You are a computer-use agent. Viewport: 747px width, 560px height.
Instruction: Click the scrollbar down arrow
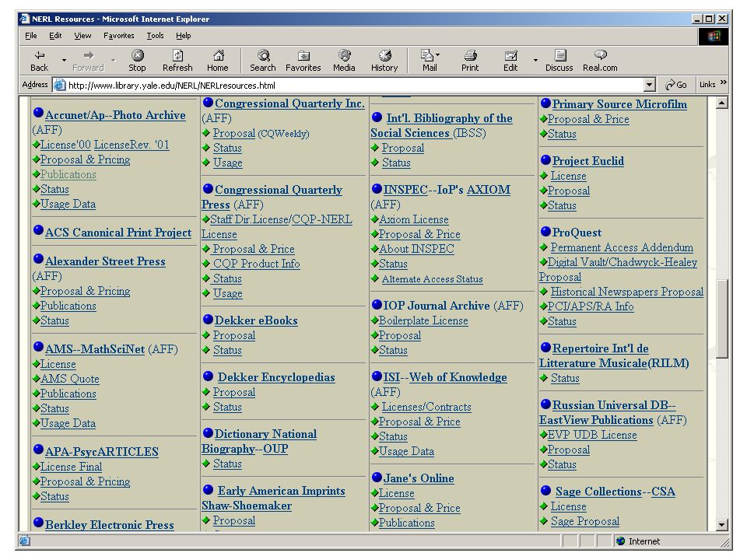tap(722, 525)
